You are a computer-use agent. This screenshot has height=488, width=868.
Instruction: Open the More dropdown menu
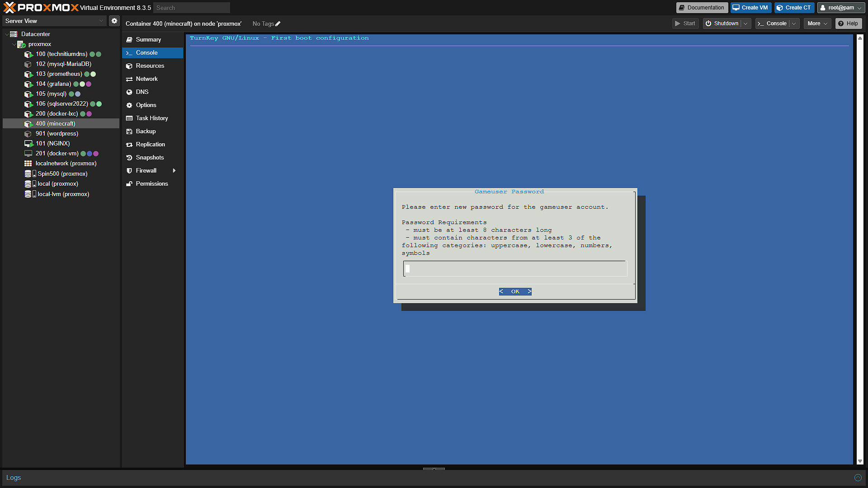click(817, 23)
